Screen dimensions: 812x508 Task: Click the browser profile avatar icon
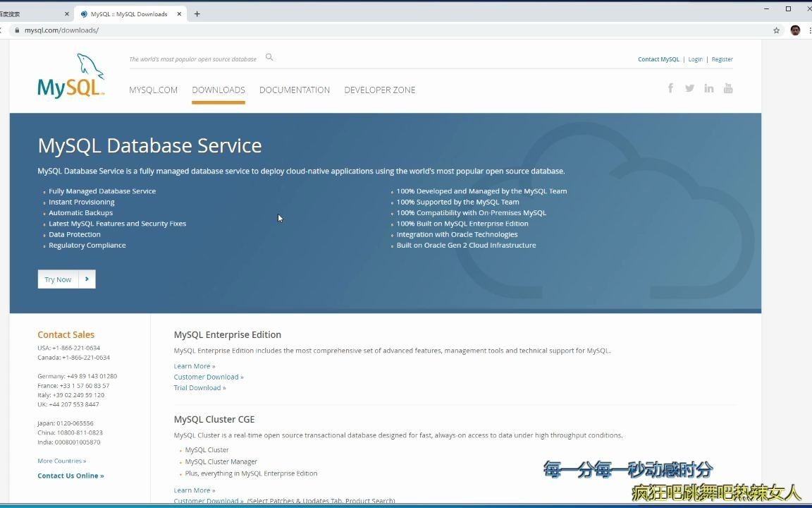point(795,30)
